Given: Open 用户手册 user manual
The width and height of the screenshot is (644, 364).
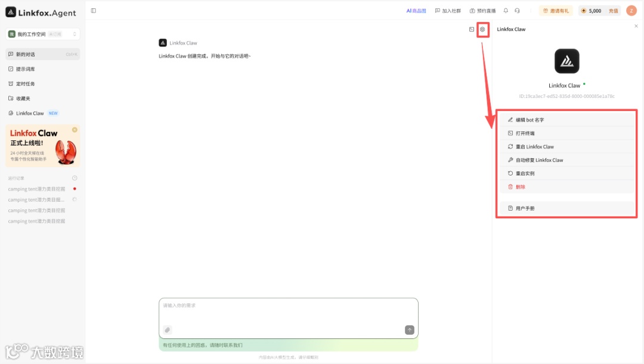Looking at the screenshot, I should click(567, 208).
